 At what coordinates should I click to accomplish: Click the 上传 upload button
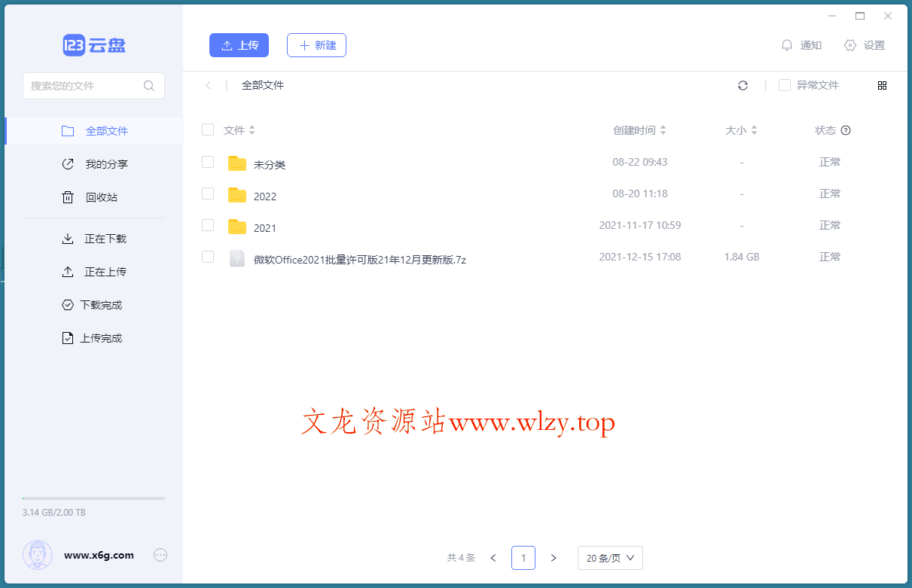(x=239, y=44)
